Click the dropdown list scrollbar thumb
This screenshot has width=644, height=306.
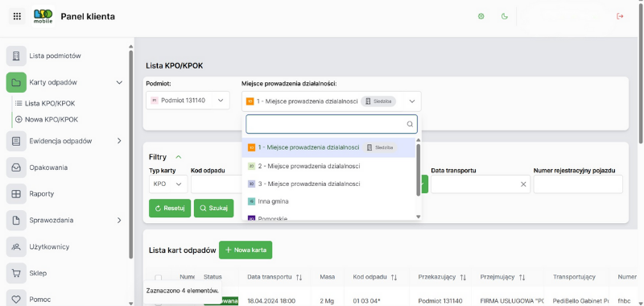(419, 170)
